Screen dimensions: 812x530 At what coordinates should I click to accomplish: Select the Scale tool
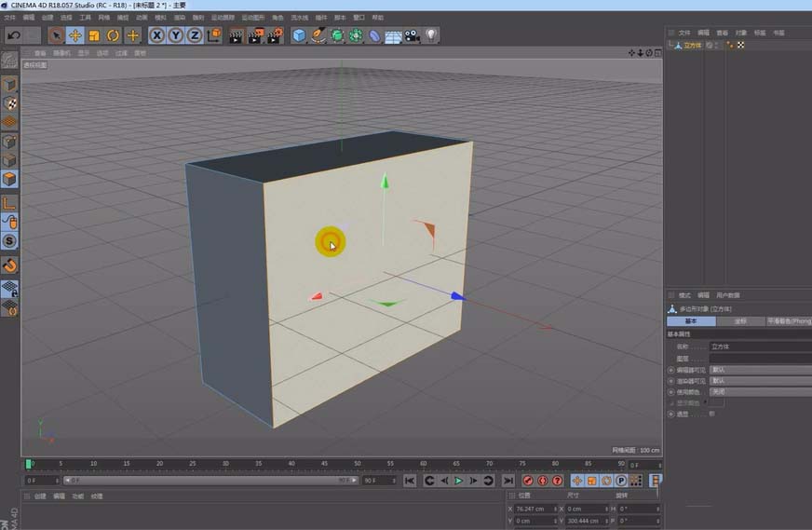[x=94, y=35]
